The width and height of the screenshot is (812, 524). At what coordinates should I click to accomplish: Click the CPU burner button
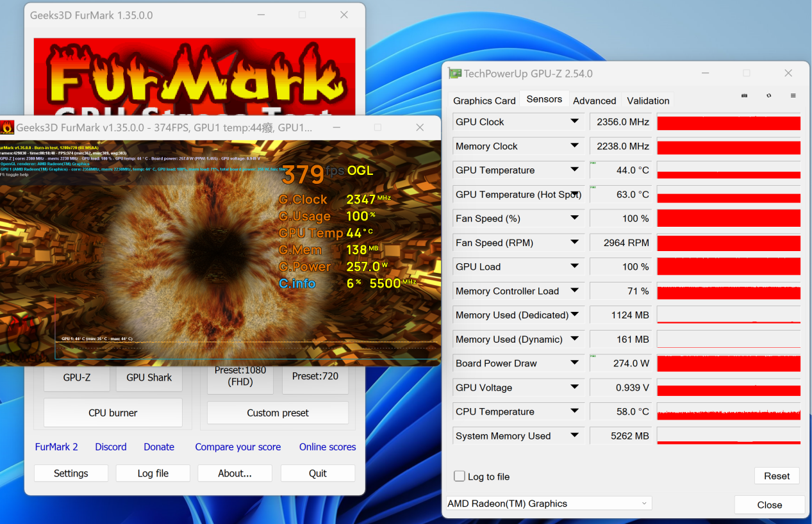(113, 413)
